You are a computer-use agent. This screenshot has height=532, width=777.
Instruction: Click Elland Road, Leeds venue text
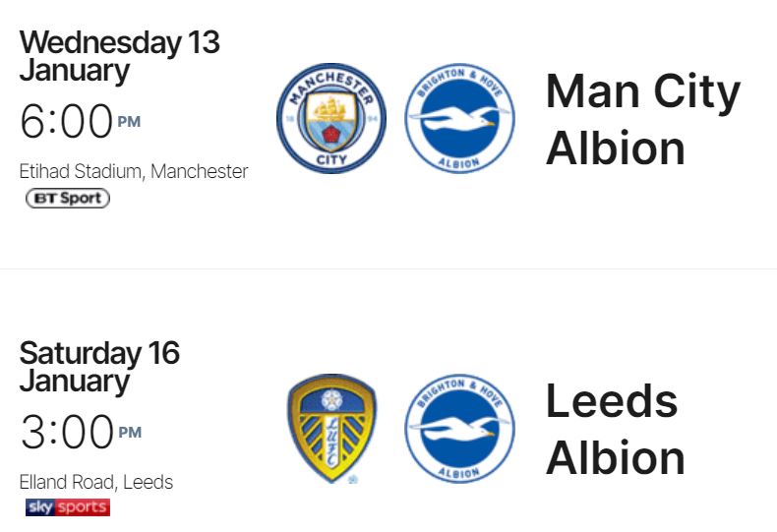pyautogui.click(x=96, y=483)
